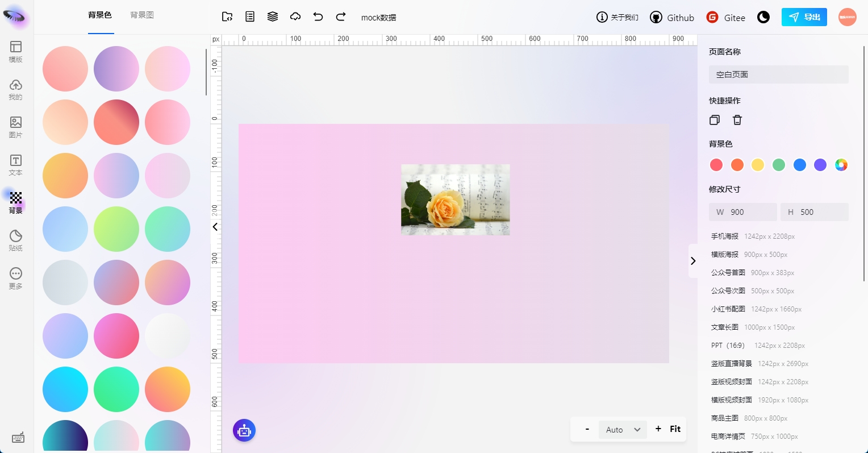Select the 背景 background sidebar panel

click(x=16, y=202)
